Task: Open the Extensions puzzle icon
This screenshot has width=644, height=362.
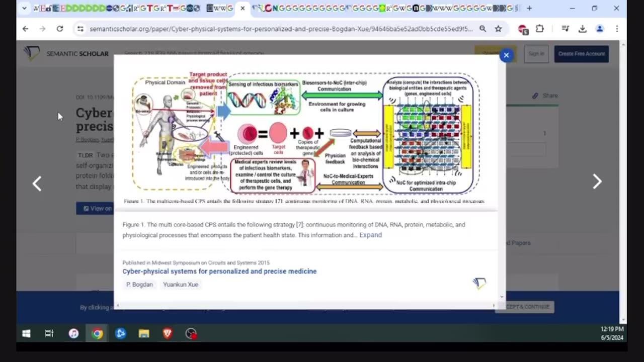Action: [x=540, y=29]
